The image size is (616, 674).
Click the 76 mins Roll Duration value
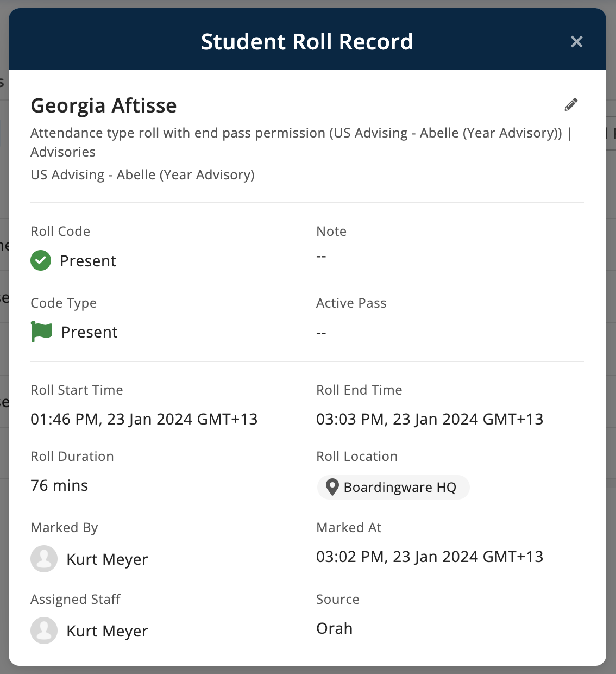[x=59, y=485]
